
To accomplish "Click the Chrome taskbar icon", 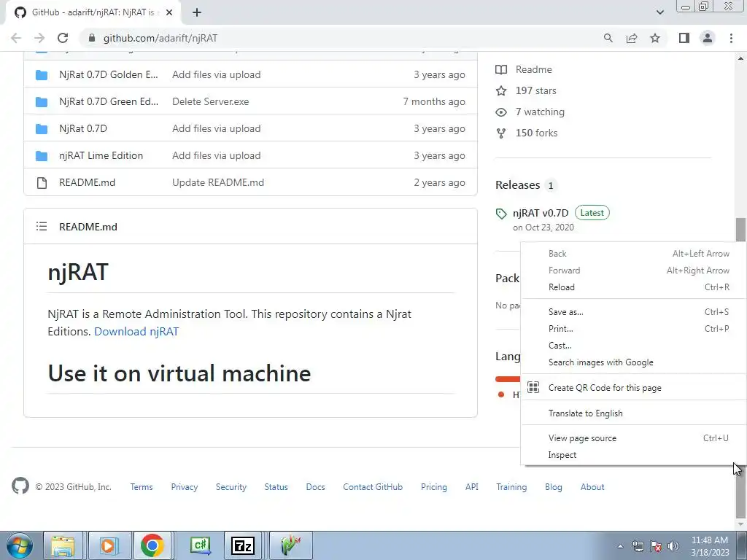I will (152, 545).
